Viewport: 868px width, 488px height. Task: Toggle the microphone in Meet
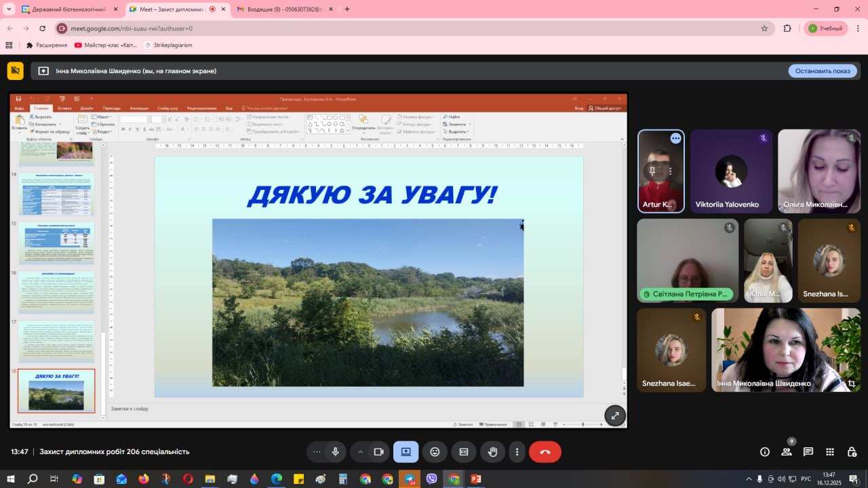pos(335,451)
